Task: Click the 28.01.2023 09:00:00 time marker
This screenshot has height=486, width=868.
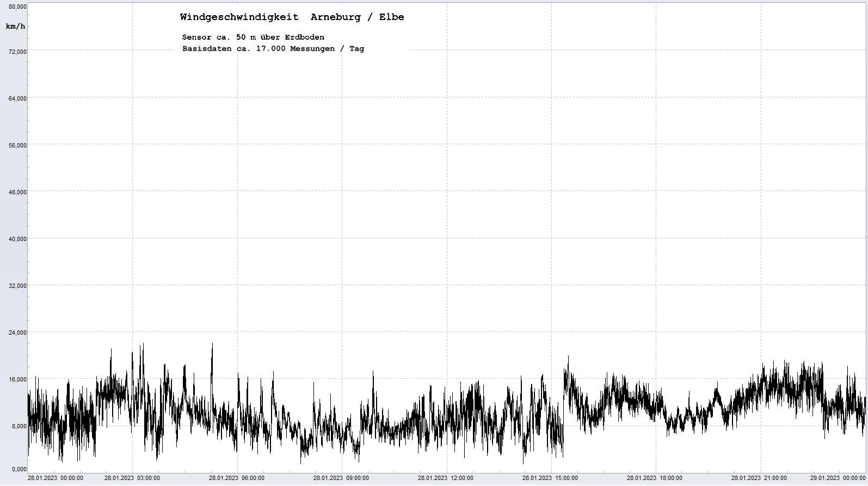Action: 341,478
